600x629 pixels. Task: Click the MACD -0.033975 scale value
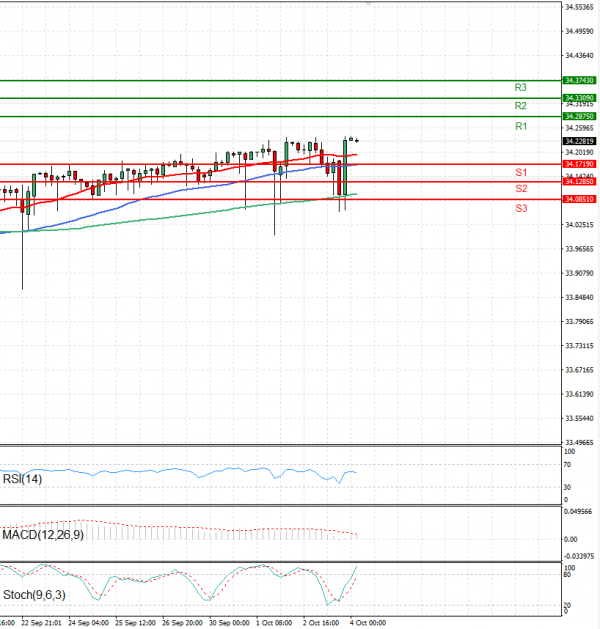pyautogui.click(x=579, y=556)
